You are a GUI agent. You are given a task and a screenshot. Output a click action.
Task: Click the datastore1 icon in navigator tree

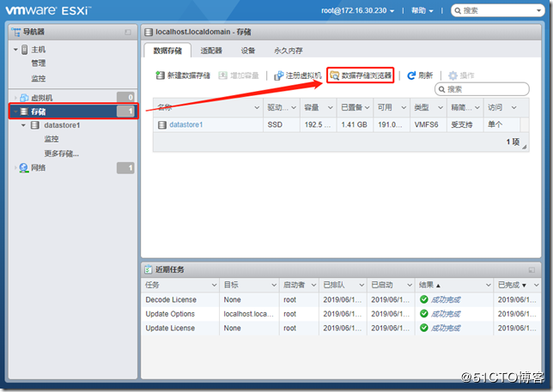[35, 125]
